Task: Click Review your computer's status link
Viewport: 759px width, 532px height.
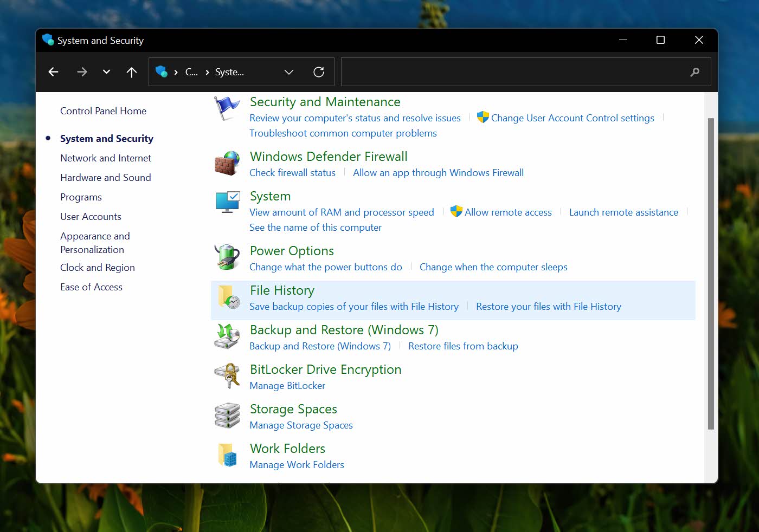Action: pos(355,118)
